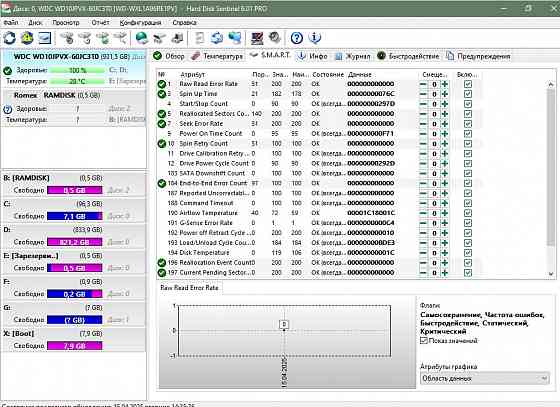
Task: Click the X: [Boot] 7.9 GB free bar
Action: (75, 346)
